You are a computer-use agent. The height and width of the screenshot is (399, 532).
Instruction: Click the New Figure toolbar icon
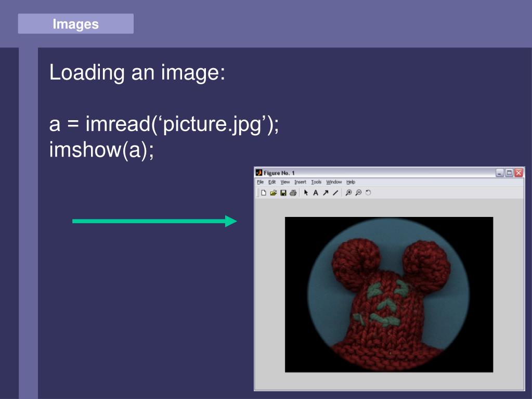(264, 192)
